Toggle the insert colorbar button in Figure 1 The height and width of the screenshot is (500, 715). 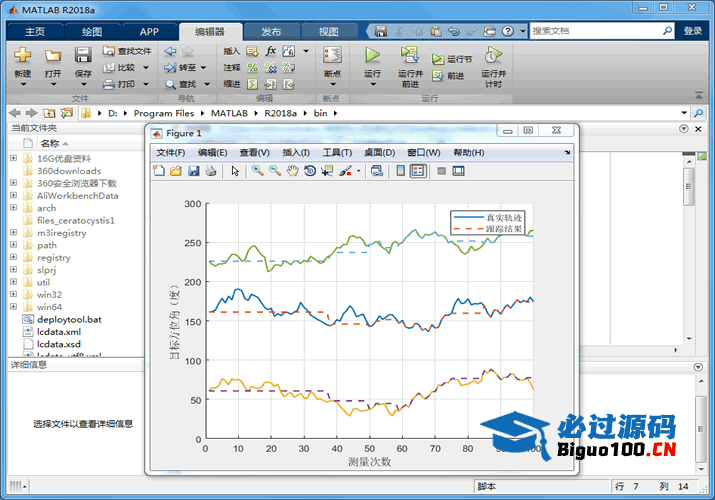(x=400, y=171)
